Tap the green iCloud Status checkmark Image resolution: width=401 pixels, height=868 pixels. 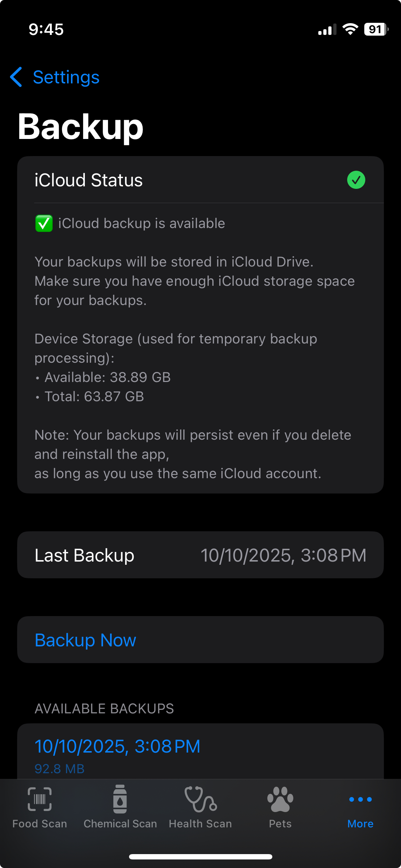coord(355,180)
